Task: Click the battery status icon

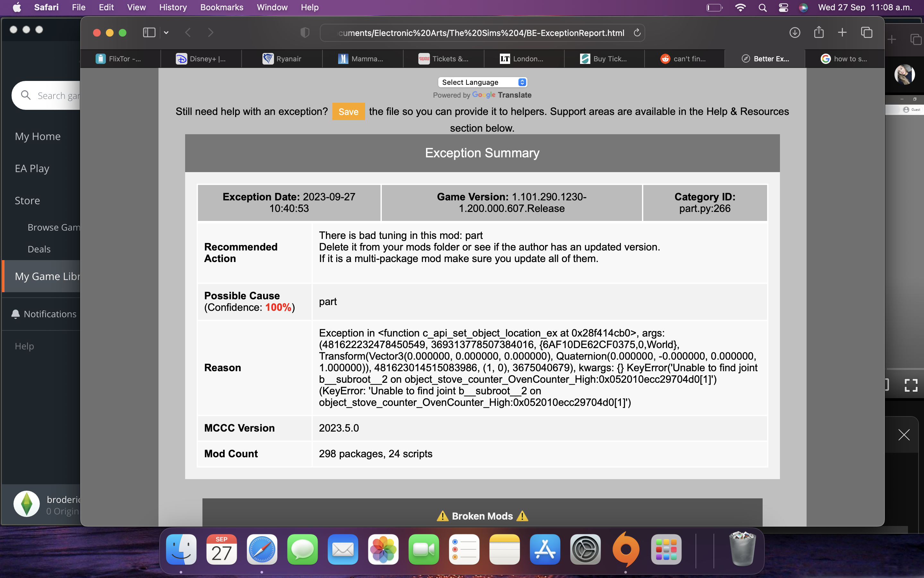Action: (x=714, y=7)
